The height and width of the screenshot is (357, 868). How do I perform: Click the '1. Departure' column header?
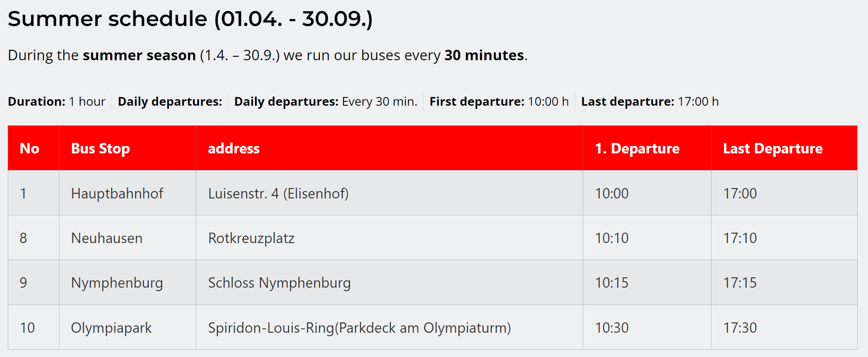[637, 149]
